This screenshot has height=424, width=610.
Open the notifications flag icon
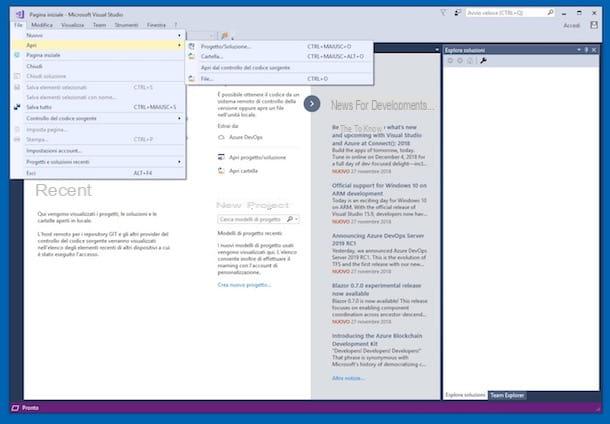(443, 13)
